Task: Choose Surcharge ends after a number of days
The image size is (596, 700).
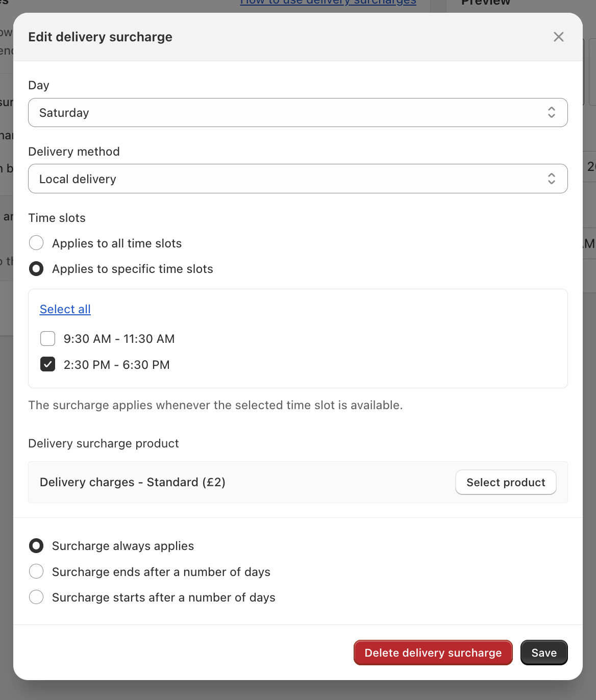Action: point(36,571)
